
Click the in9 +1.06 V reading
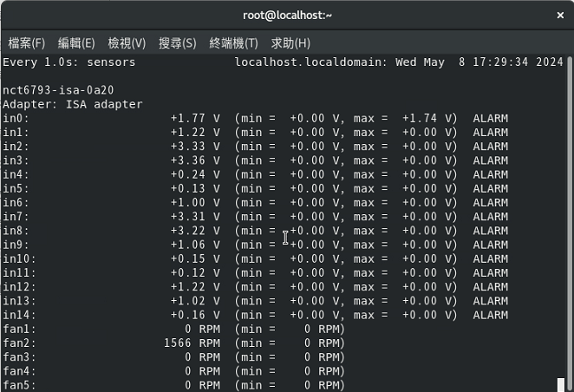195,245
